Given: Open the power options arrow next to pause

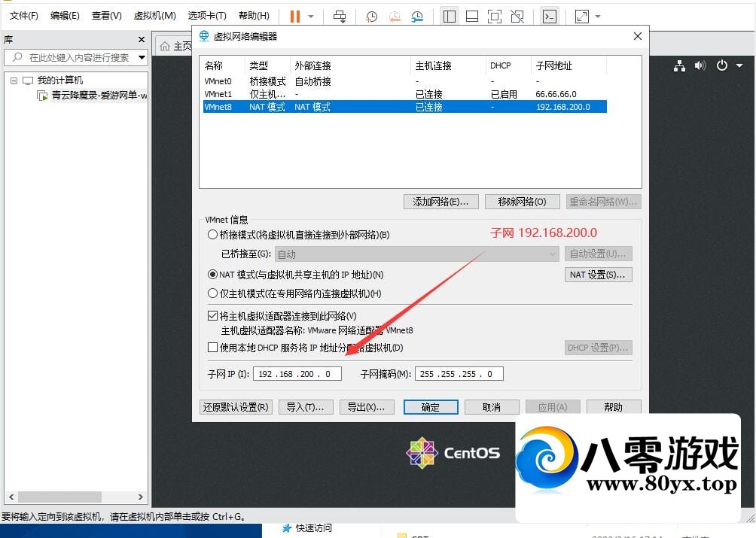Looking at the screenshot, I should click(311, 17).
